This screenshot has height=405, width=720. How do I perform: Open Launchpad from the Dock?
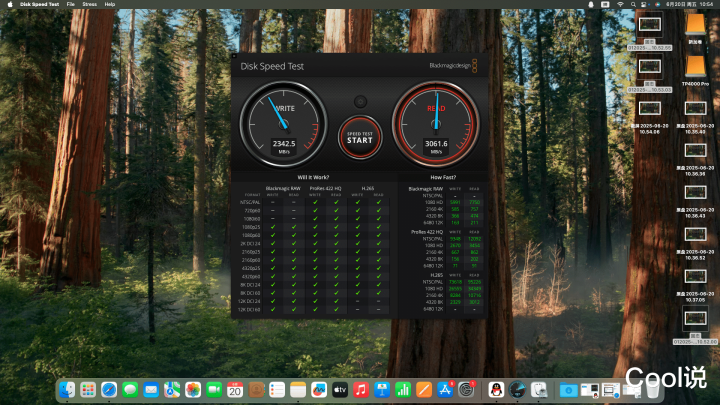88,390
